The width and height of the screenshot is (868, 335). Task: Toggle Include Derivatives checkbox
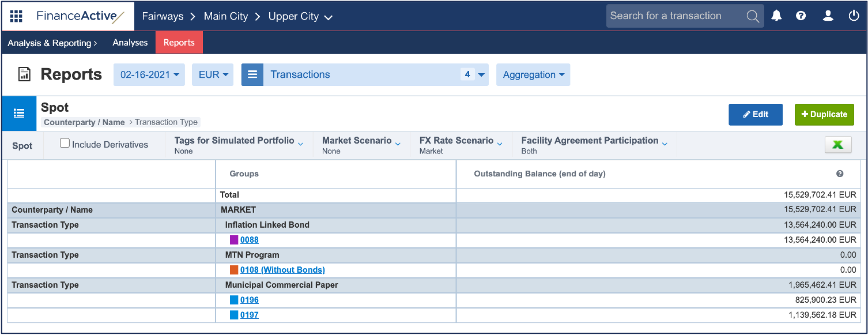65,143
